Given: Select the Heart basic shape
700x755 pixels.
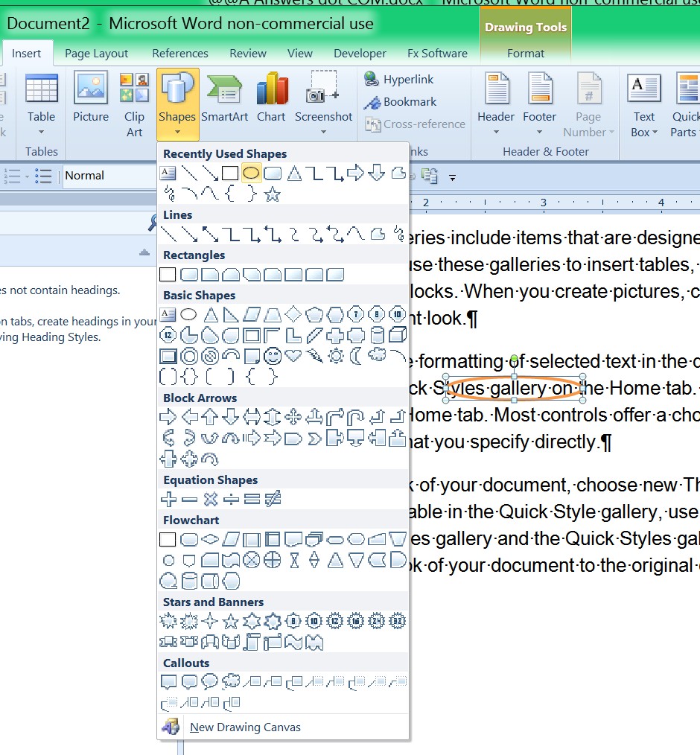Looking at the screenshot, I should tap(293, 357).
